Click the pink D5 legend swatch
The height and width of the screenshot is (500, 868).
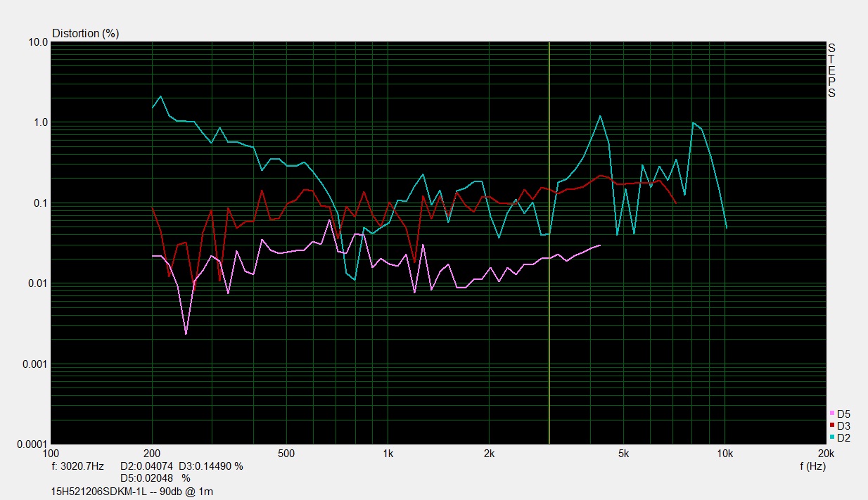(x=833, y=414)
